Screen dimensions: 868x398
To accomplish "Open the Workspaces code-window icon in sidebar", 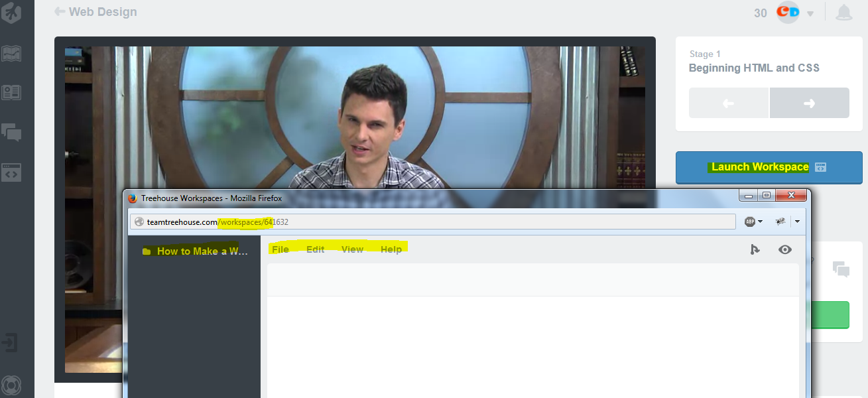I will [x=11, y=172].
